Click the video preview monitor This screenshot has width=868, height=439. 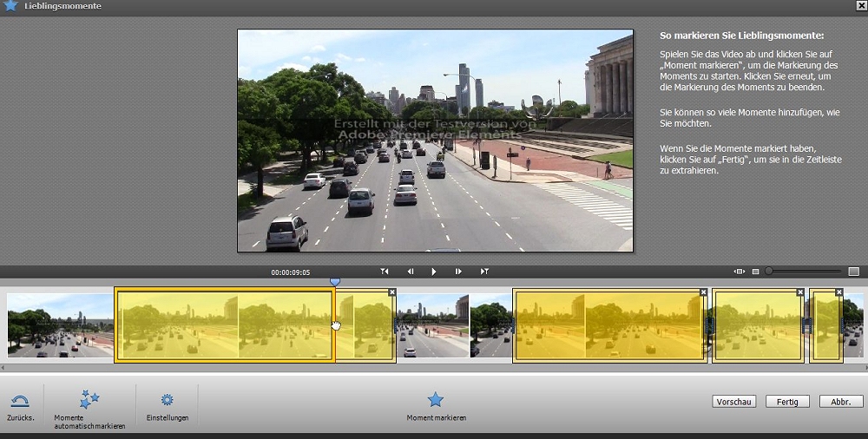(435, 141)
